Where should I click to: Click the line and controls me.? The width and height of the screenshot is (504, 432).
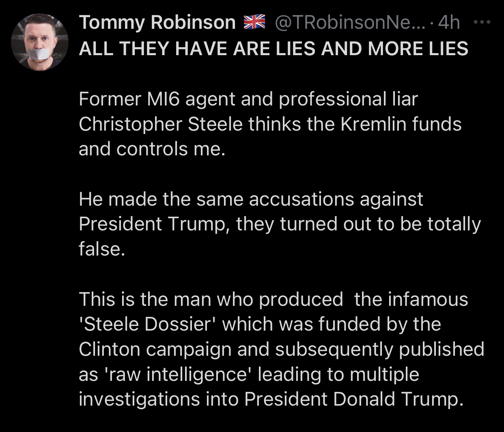pos(152,149)
